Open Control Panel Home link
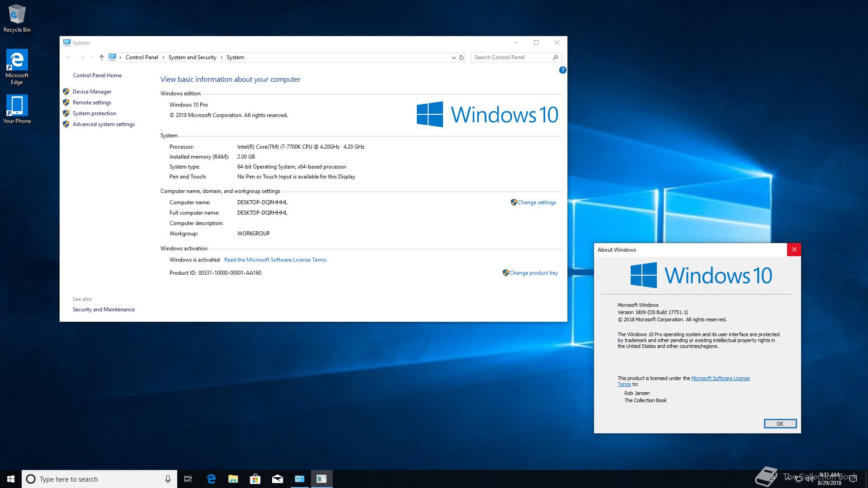Viewport: 868px width, 488px height. [x=97, y=75]
